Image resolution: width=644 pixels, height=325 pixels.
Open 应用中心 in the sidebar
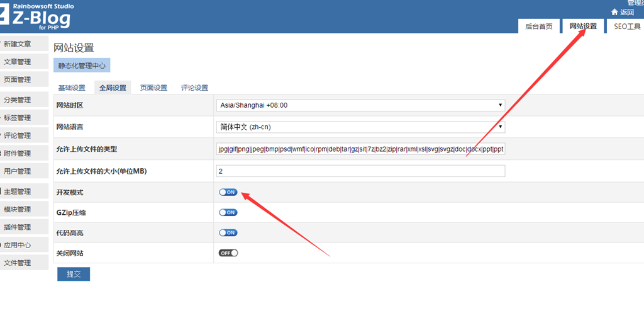tap(18, 245)
